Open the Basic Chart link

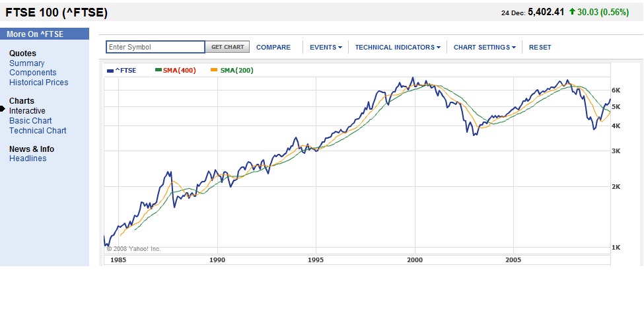[x=30, y=121]
